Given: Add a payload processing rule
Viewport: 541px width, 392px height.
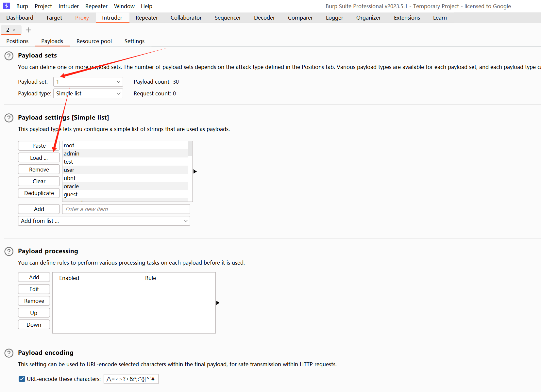Looking at the screenshot, I should pyautogui.click(x=34, y=277).
